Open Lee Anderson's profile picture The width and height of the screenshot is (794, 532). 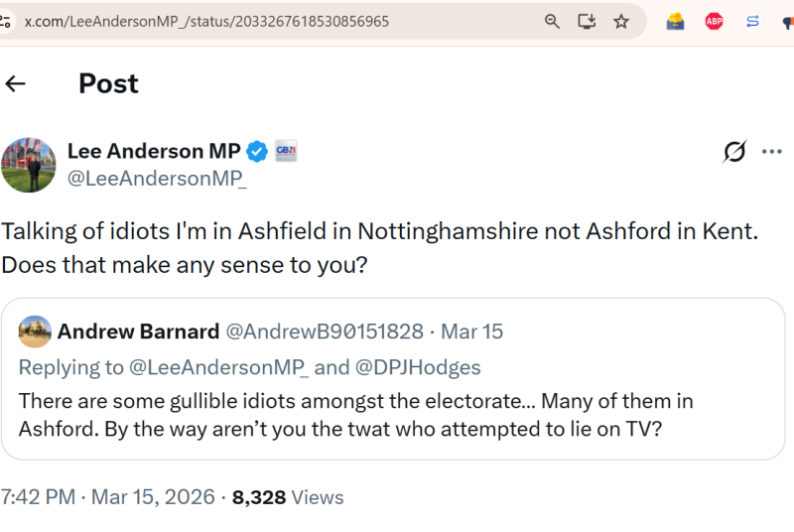point(28,165)
